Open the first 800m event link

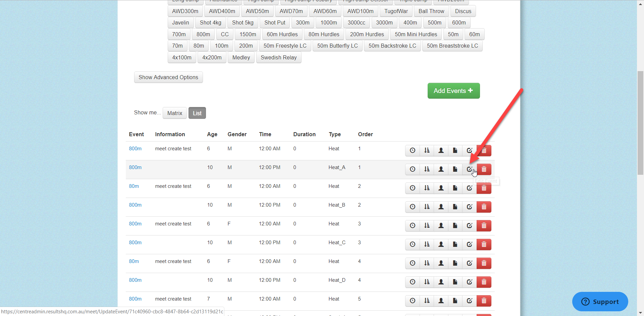coord(135,148)
